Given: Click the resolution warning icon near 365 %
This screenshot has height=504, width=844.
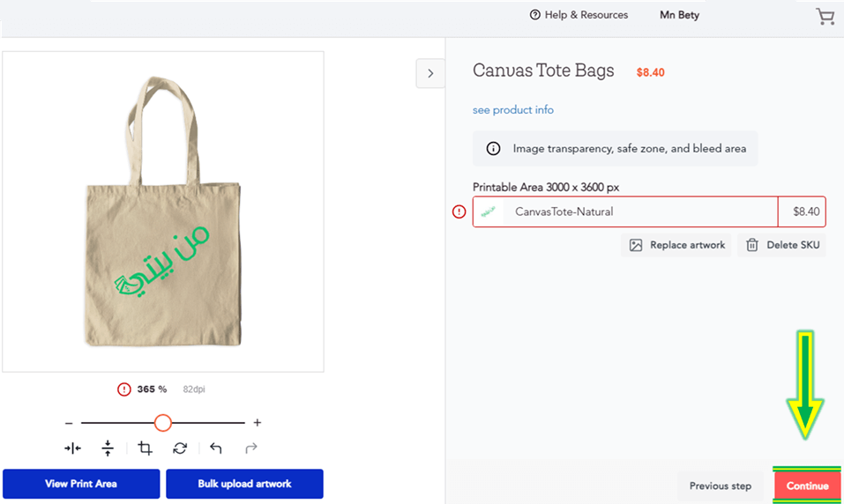Looking at the screenshot, I should [124, 389].
